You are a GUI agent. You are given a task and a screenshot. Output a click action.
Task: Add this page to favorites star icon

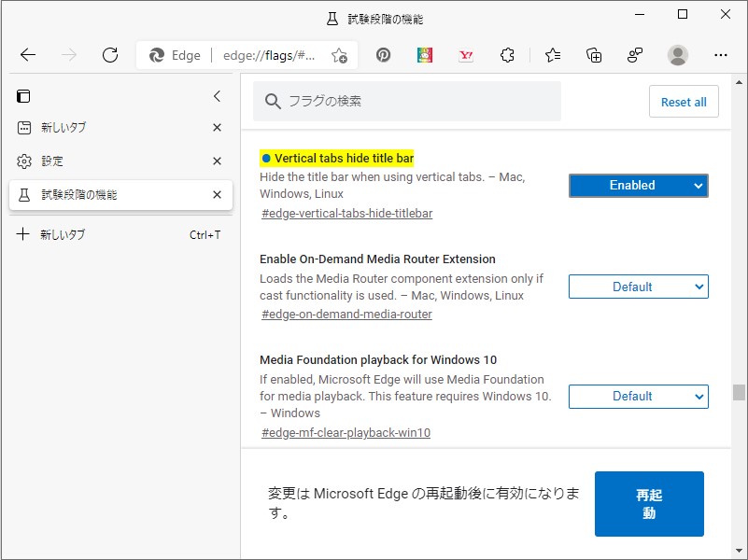click(339, 55)
